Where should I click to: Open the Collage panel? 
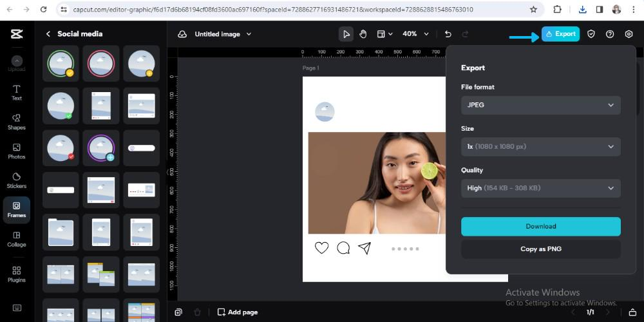[17, 239]
